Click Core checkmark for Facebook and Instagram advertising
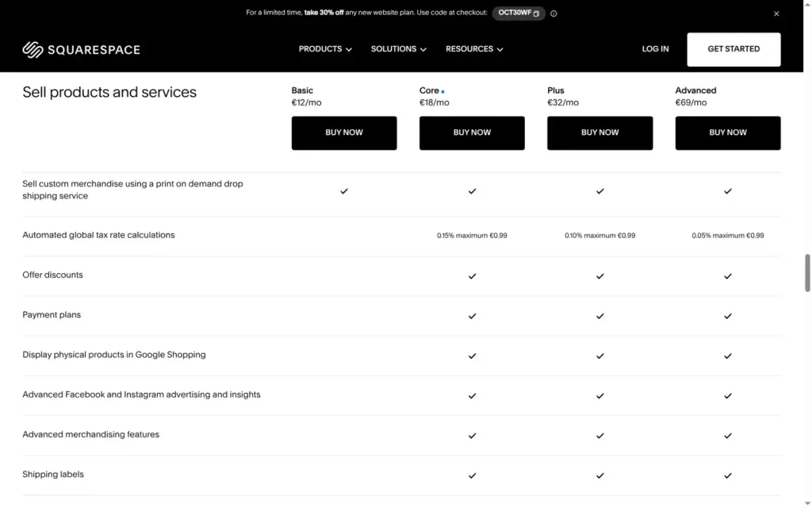812x508 pixels. click(472, 396)
